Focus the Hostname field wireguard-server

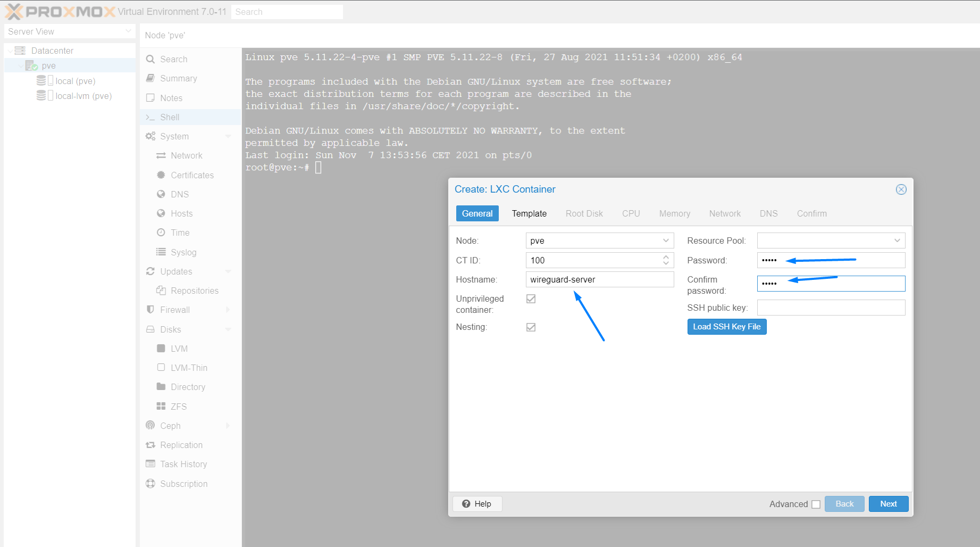point(599,279)
